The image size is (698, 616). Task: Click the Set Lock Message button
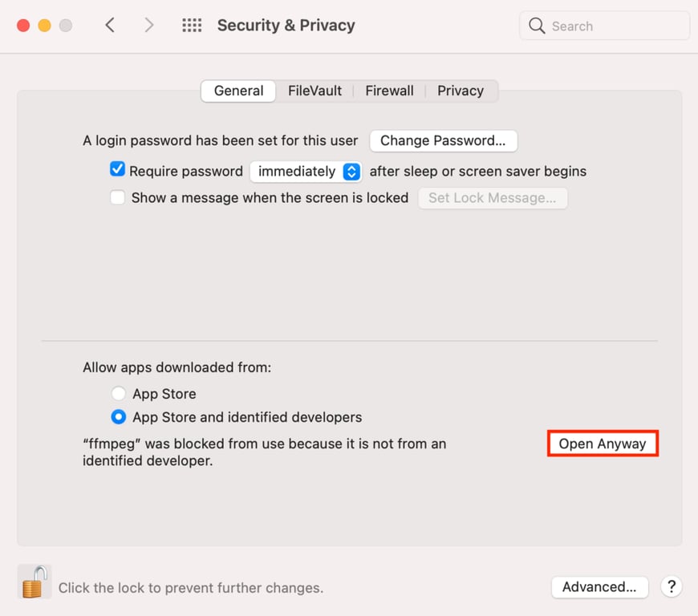click(493, 197)
